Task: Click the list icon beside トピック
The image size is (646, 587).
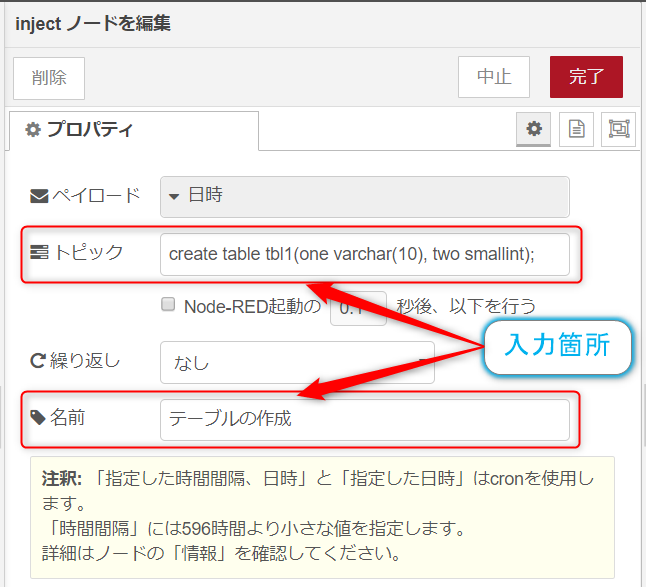Action: point(39,252)
